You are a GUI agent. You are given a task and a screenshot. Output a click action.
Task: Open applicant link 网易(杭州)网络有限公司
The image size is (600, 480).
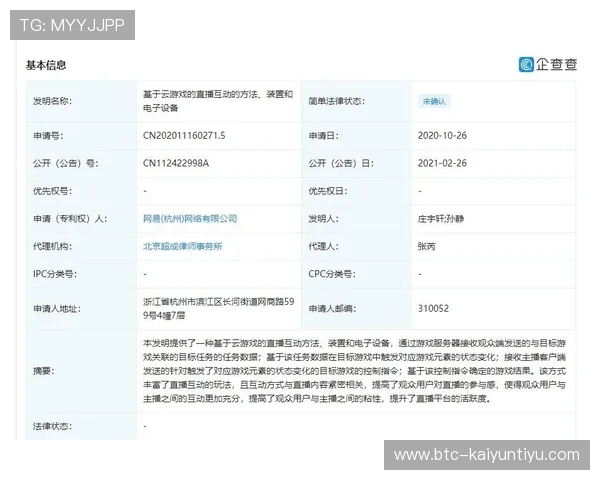(190, 219)
